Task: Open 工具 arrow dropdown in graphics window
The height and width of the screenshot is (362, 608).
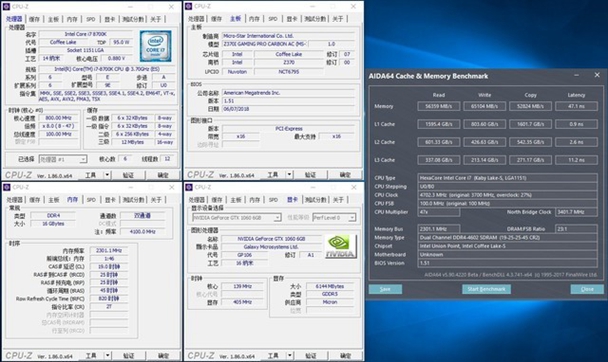Action: (290, 355)
